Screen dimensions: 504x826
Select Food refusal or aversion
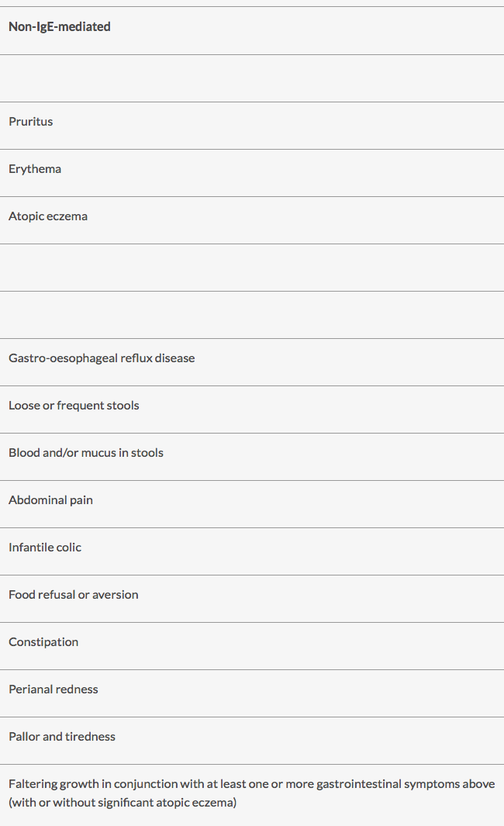pyautogui.click(x=73, y=595)
